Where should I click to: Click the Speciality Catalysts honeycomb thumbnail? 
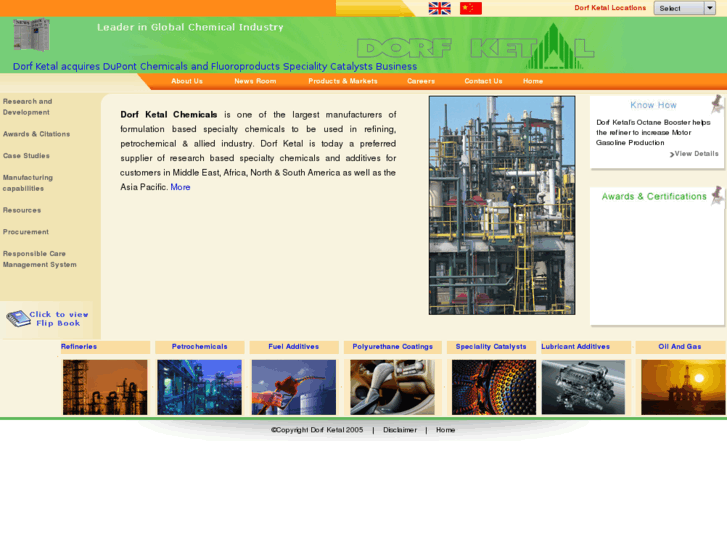(494, 387)
